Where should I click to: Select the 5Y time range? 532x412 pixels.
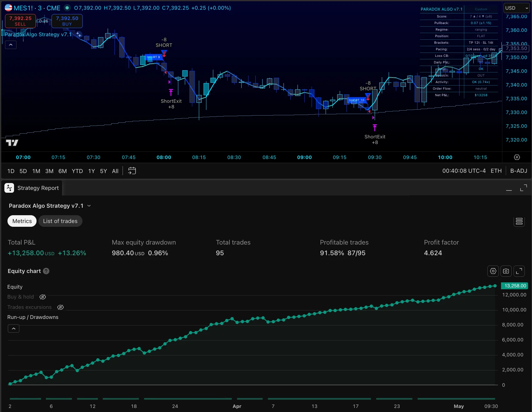pos(103,171)
